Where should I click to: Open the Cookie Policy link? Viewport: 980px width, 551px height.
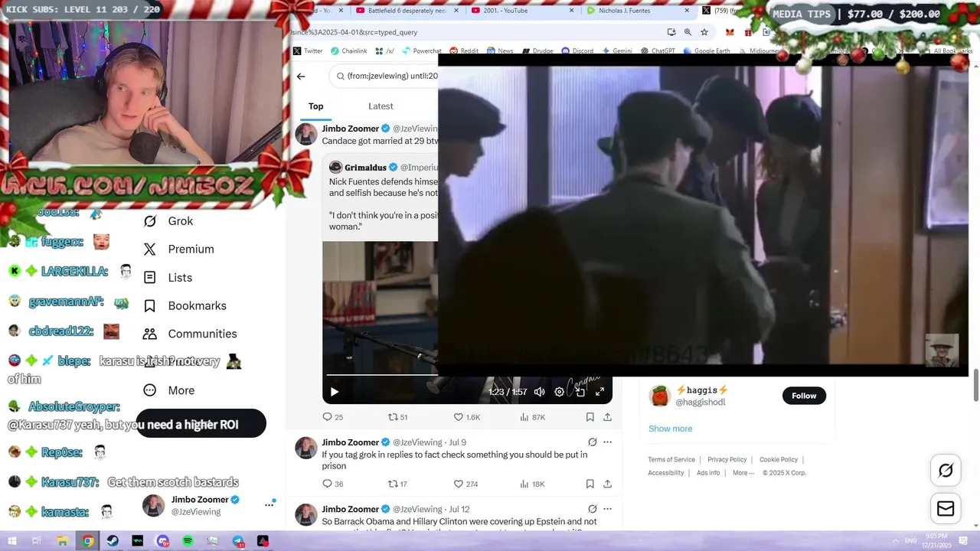[779, 460]
